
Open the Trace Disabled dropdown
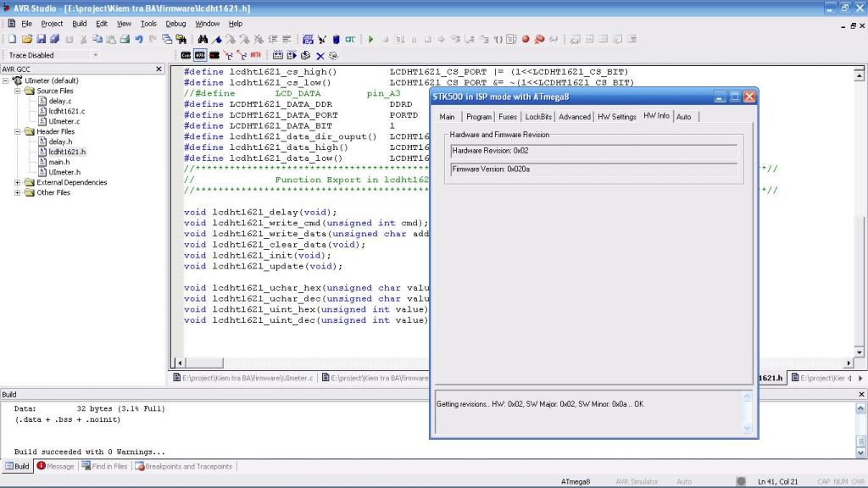coord(94,55)
